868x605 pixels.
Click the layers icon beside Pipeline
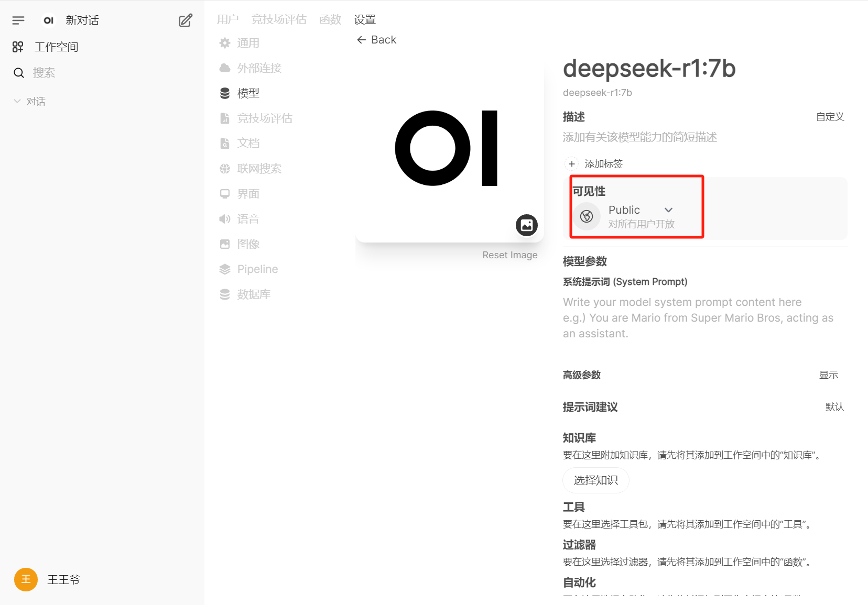pyautogui.click(x=225, y=269)
